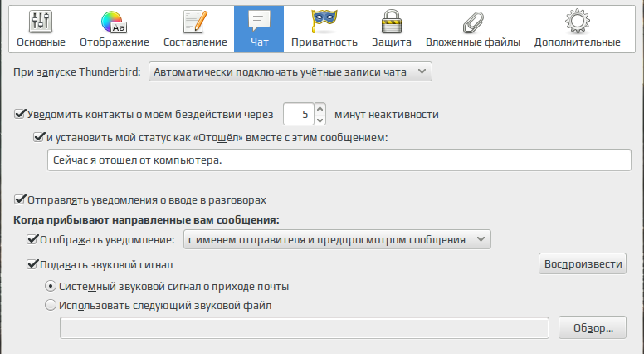Open the notification style dropdown с именем отправителя
644x354 pixels.
click(337, 239)
